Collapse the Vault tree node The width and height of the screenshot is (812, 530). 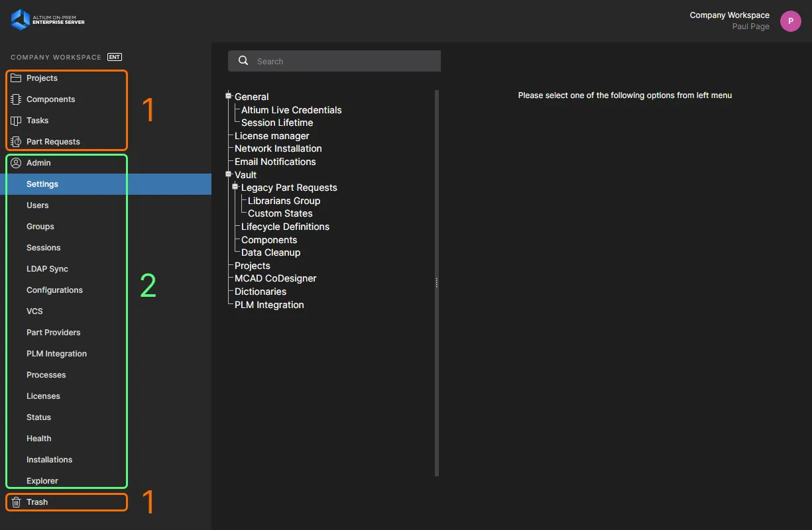coord(229,174)
